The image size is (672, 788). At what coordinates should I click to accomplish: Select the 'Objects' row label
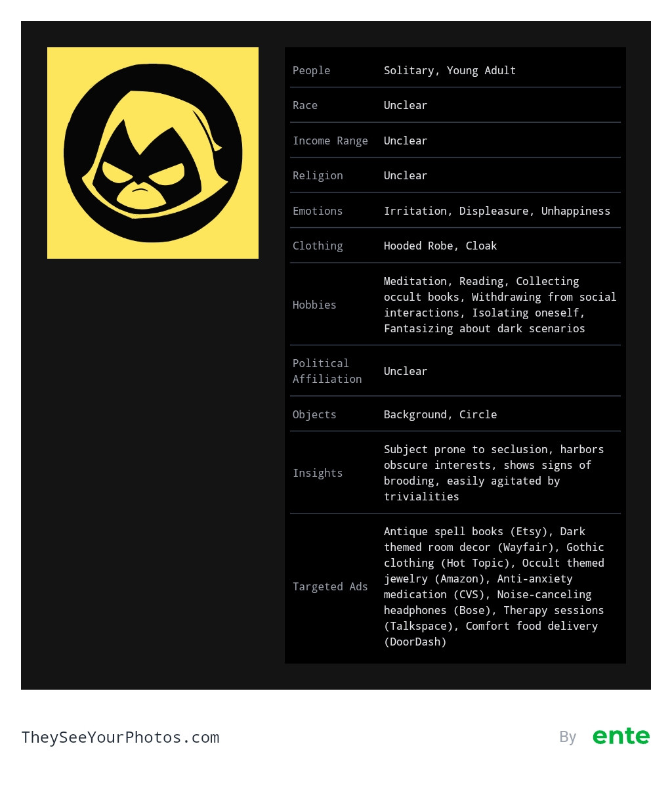point(314,414)
